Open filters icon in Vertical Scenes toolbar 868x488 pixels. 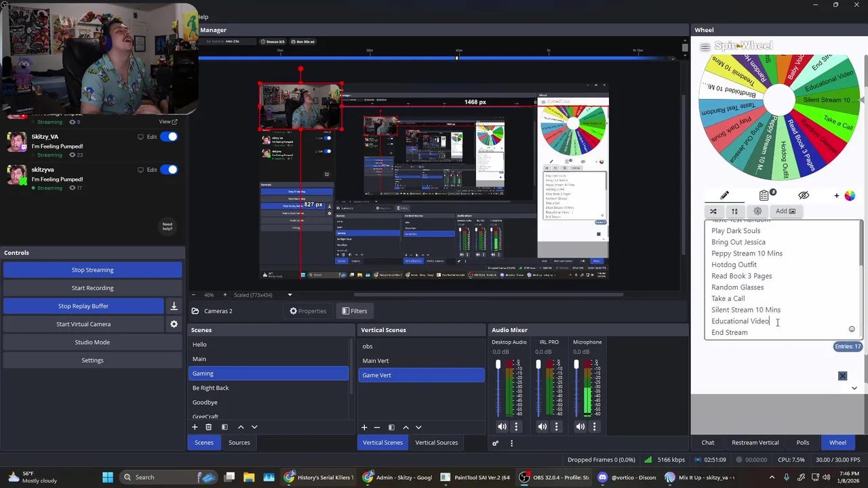tap(391, 427)
